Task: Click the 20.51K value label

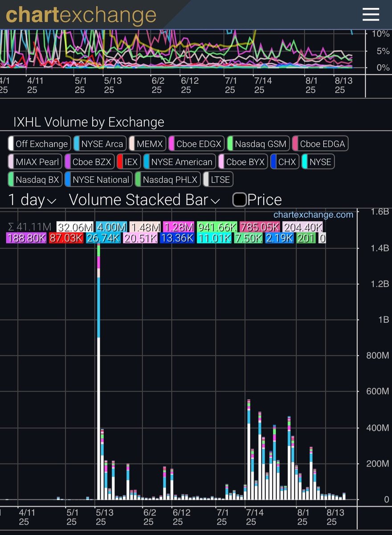Action: click(140, 238)
